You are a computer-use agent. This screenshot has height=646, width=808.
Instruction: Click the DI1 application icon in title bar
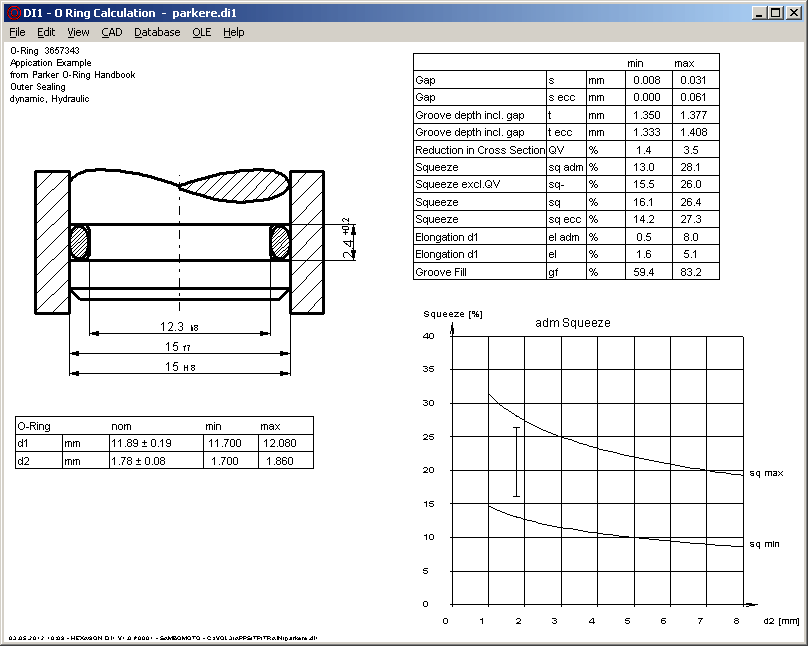point(13,12)
